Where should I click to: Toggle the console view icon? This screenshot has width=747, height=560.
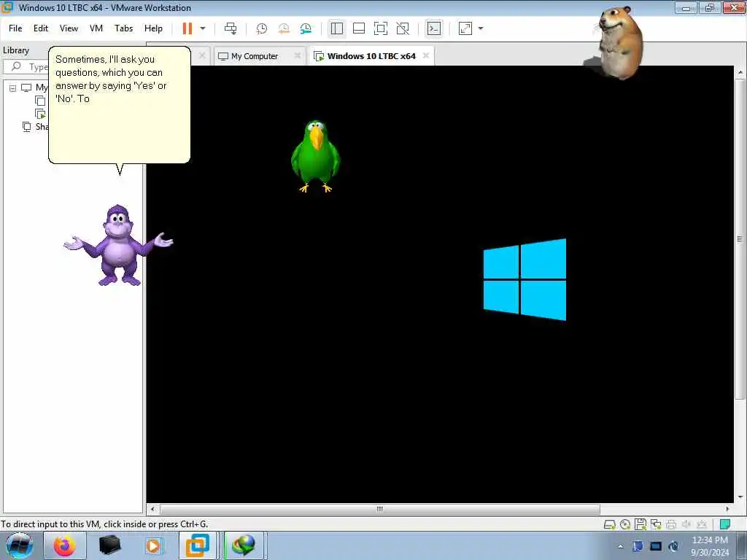[434, 28]
